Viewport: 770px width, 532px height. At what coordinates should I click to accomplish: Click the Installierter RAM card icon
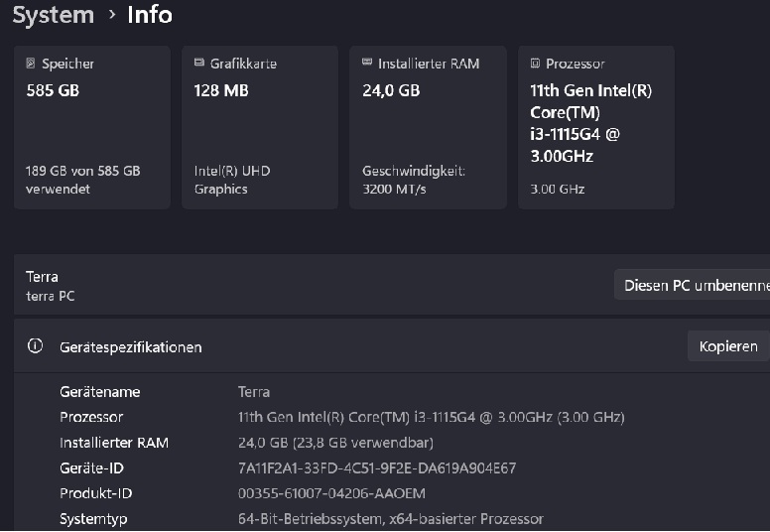[x=367, y=64]
